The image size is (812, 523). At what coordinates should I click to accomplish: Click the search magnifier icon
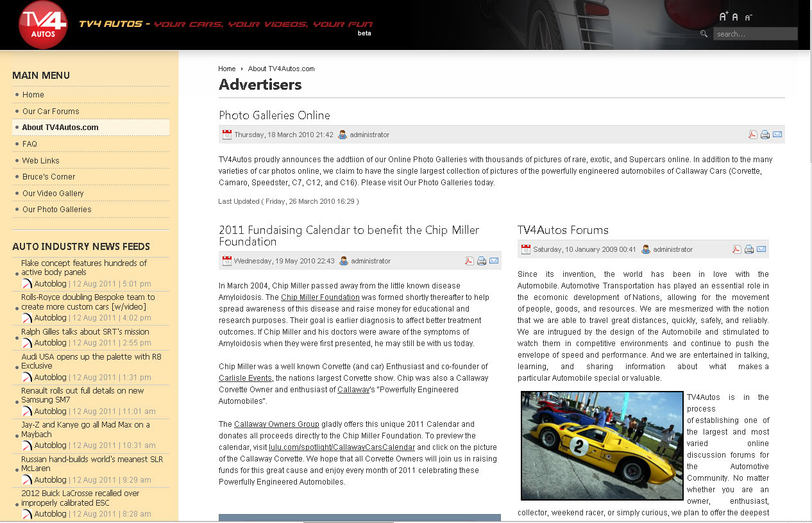click(704, 33)
